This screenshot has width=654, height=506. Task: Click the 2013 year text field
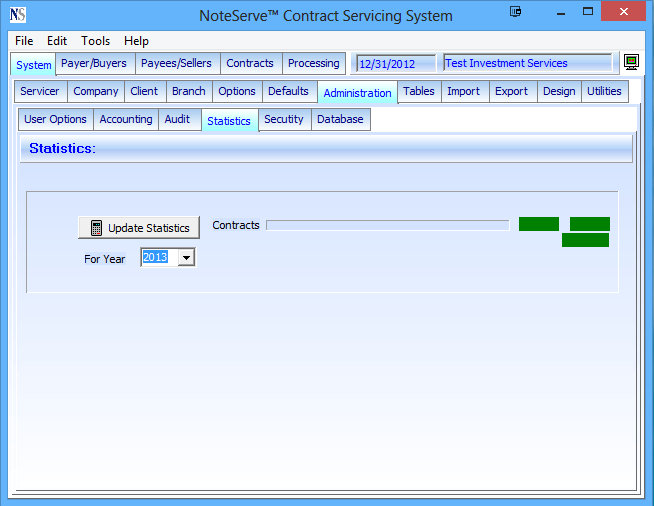pyautogui.click(x=157, y=258)
